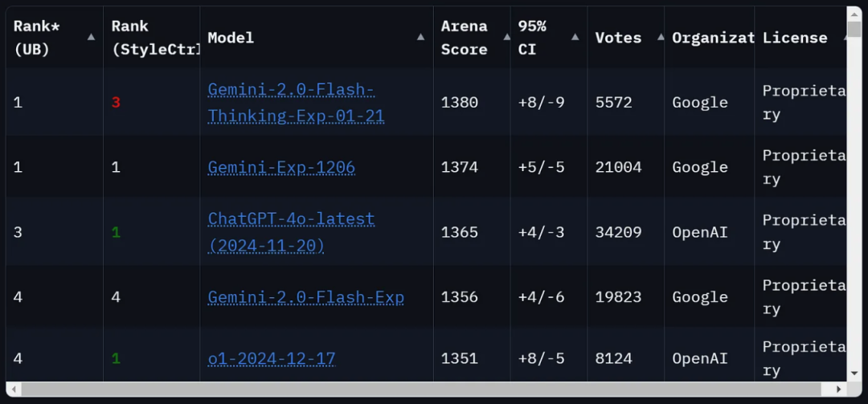Click the horizontal scrollbar left arrow
Screen dimensions: 868x404
click(14, 390)
